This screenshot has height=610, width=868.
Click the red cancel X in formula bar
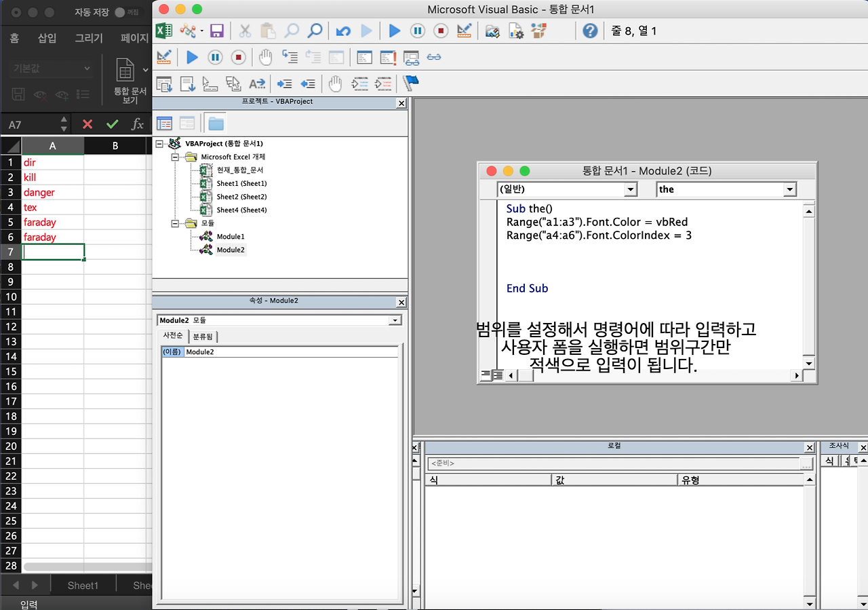click(x=87, y=124)
